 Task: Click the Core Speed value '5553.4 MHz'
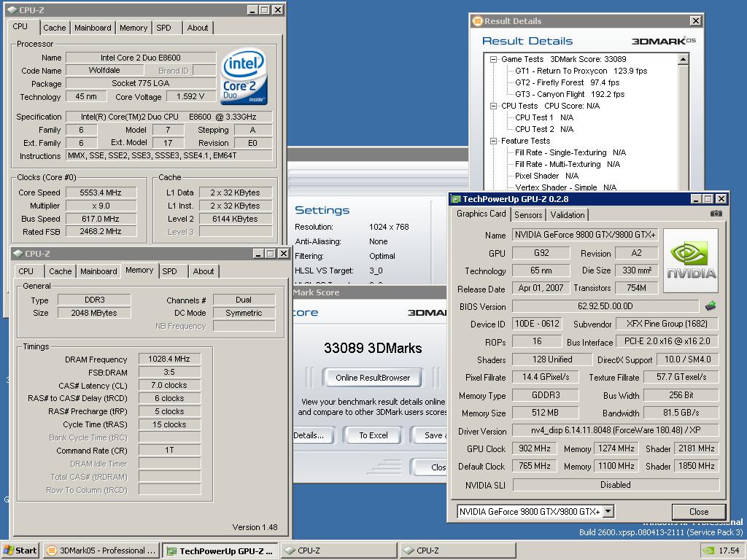click(x=101, y=192)
